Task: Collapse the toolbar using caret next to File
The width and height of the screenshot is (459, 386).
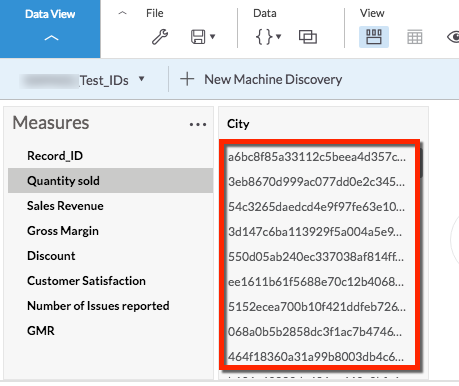Action: click(x=123, y=13)
